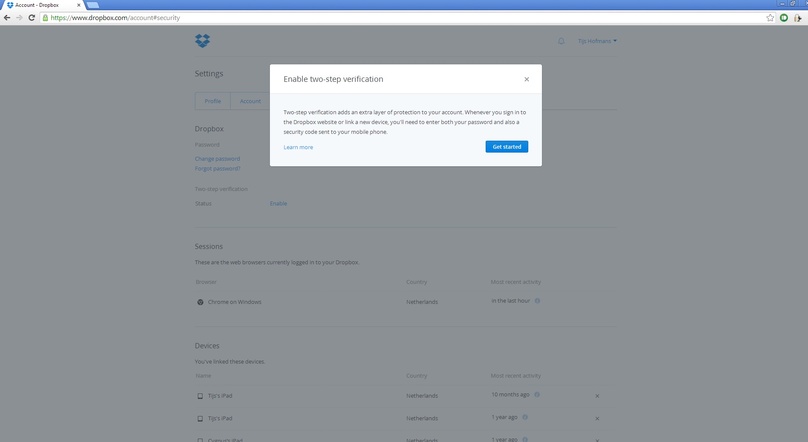Screen dimensions: 808x442
Task: Close the two-step verification dialog
Action: [x=527, y=79]
